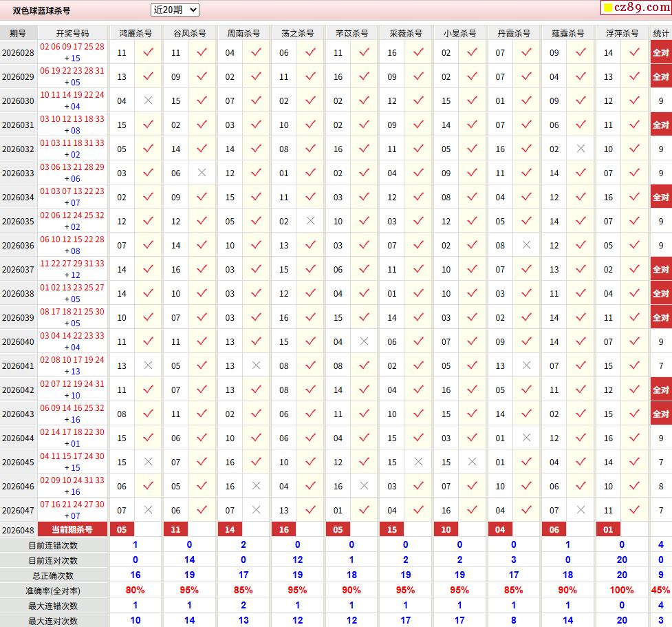Click the X mark in 丹霞杀号 for 2026036
The image size is (672, 627).
pyautogui.click(x=526, y=245)
